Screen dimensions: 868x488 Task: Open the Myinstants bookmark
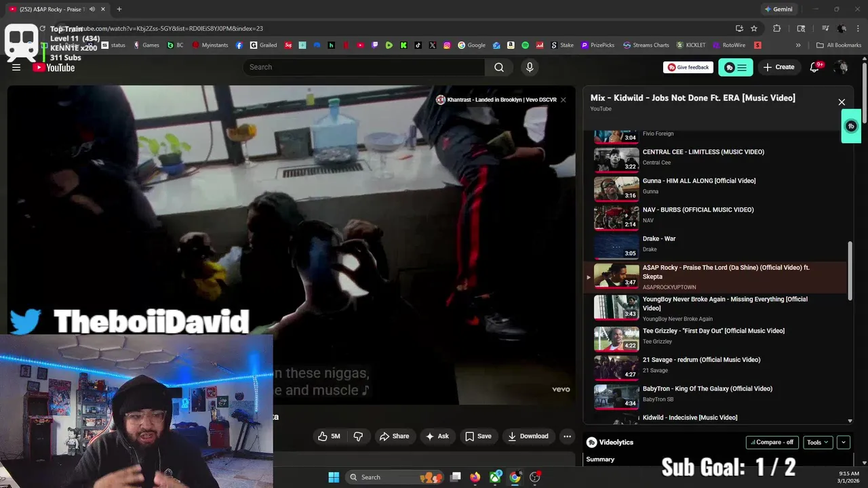[x=210, y=45]
